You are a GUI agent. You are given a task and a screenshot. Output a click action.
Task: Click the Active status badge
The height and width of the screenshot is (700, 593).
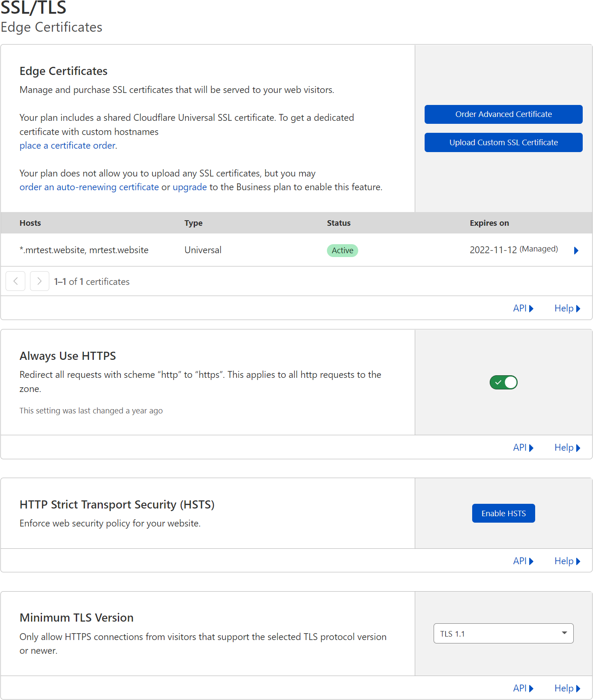click(x=342, y=251)
